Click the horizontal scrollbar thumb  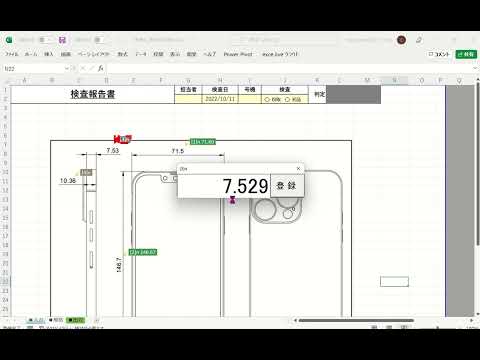tap(356, 320)
